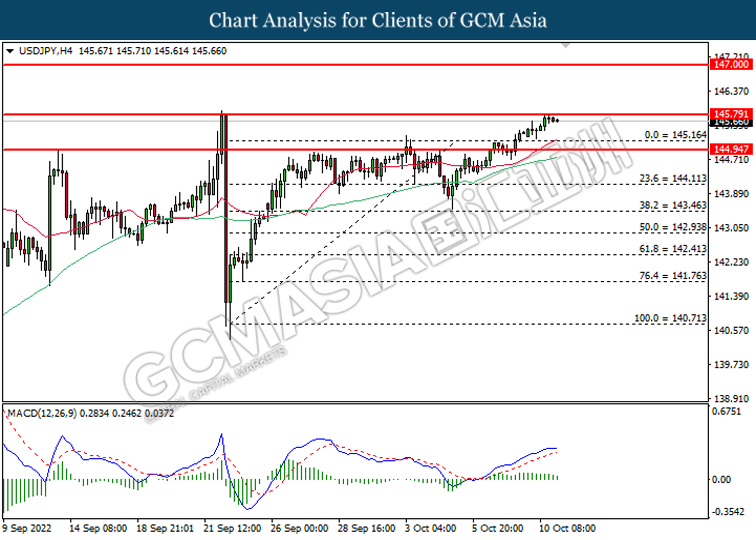
Task: Click the 14 Sep 08:00 time label
Action: [98, 528]
